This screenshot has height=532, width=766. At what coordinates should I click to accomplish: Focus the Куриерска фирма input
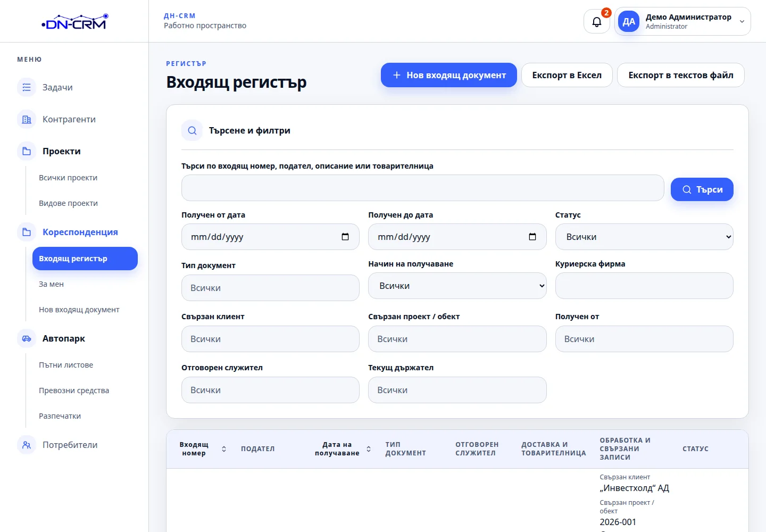click(644, 286)
